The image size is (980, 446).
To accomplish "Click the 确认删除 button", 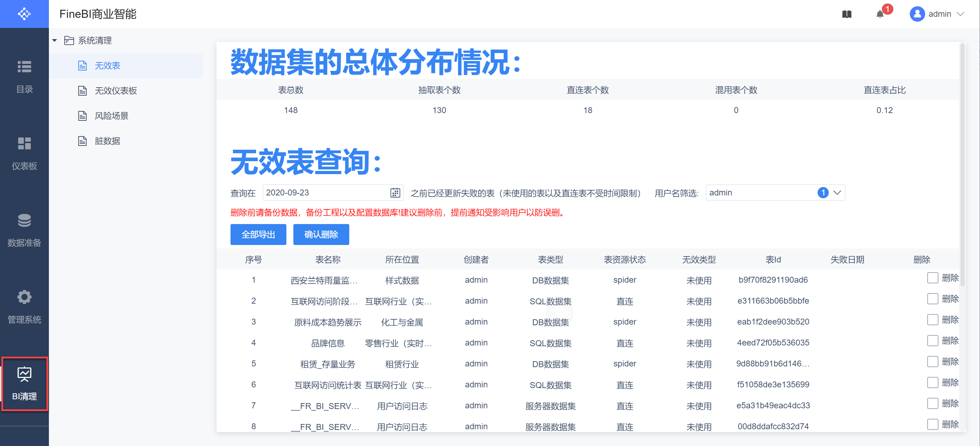I will click(321, 235).
